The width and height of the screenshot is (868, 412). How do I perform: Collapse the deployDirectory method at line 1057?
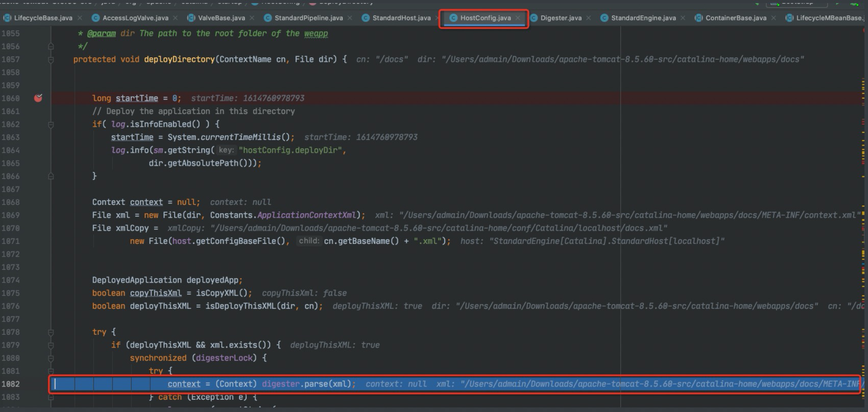point(51,59)
